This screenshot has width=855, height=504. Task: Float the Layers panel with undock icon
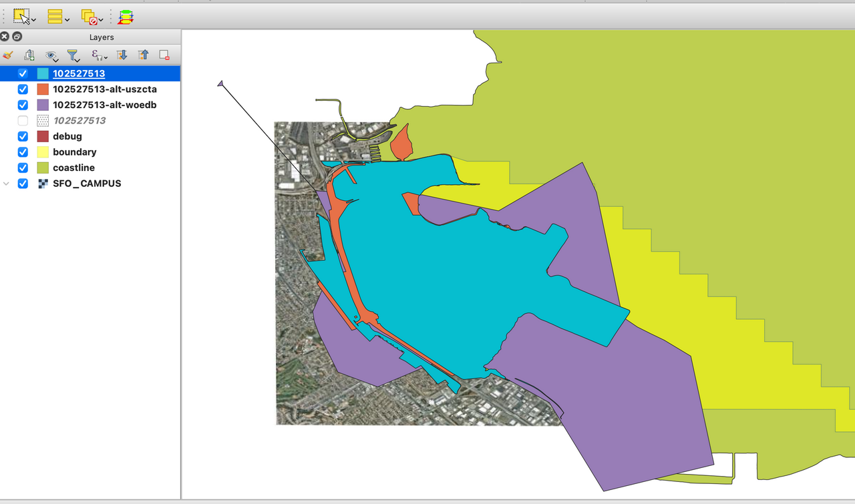click(17, 37)
